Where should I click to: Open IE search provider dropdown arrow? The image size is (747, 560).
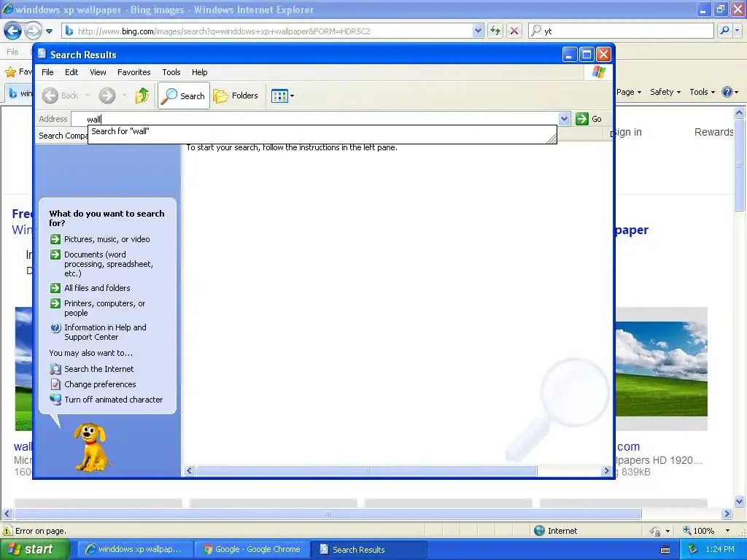[x=737, y=31]
